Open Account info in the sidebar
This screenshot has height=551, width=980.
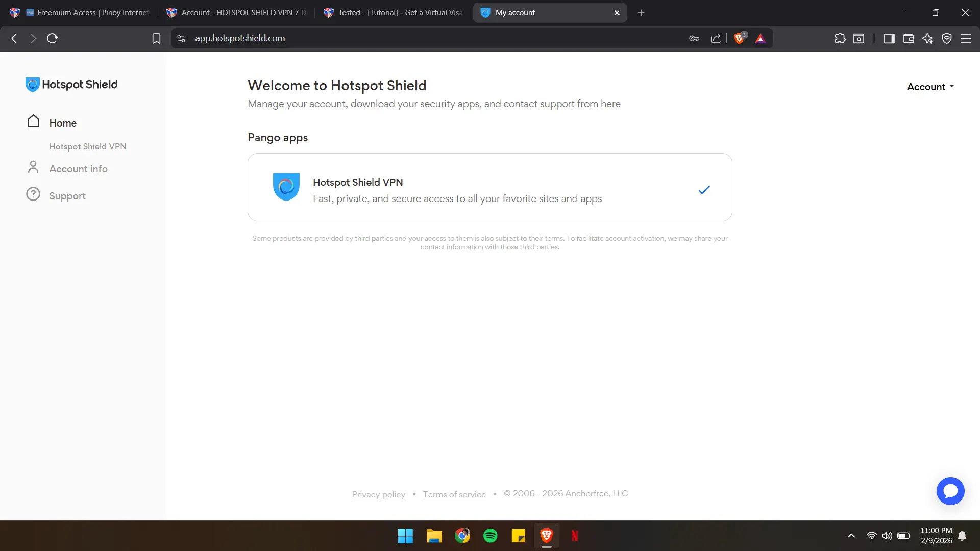click(78, 169)
